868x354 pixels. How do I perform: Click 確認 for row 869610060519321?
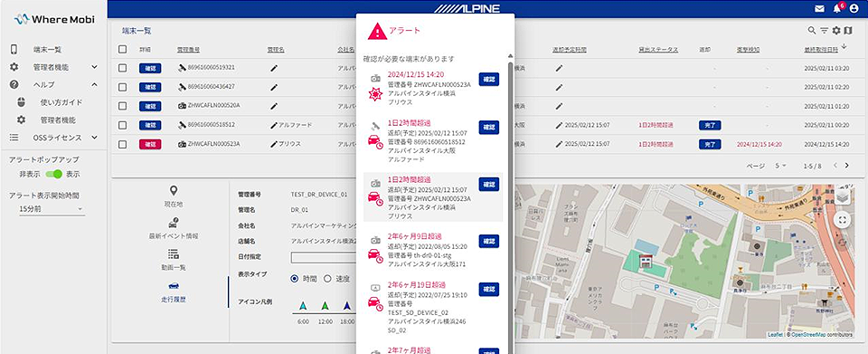150,68
